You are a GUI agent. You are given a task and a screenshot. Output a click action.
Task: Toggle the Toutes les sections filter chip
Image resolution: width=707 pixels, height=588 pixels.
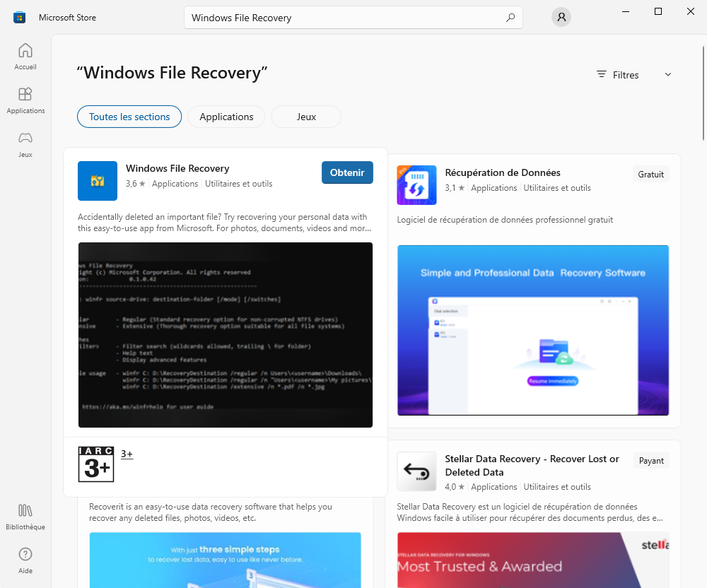pos(129,117)
